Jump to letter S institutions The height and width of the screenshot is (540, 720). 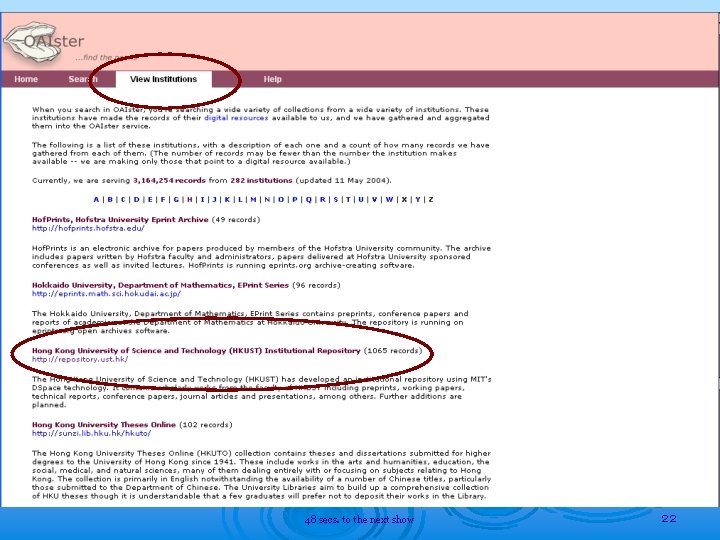coord(336,200)
